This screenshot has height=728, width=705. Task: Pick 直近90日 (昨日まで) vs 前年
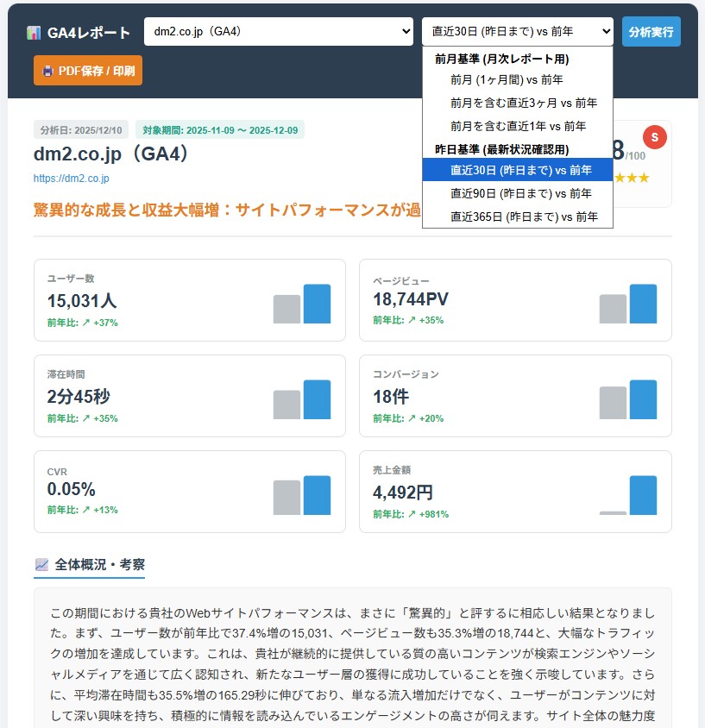(520, 193)
